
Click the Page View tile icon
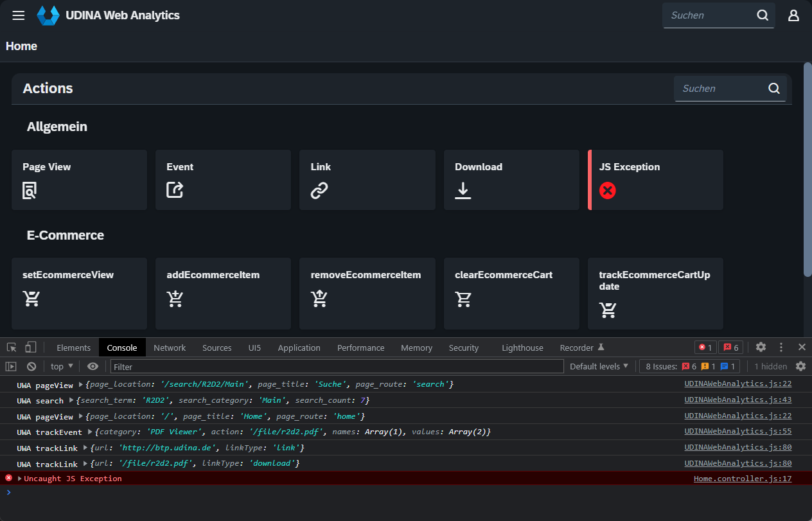click(x=30, y=190)
